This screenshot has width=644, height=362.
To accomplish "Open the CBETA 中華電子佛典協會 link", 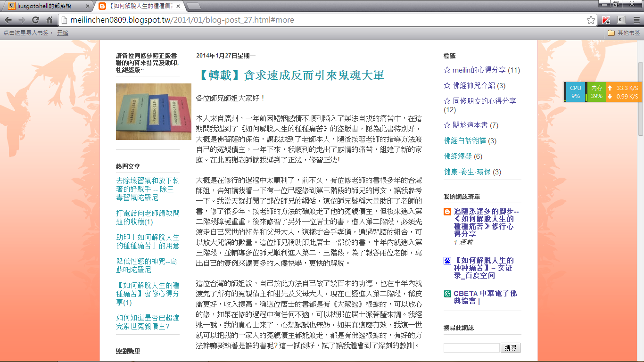I will (485, 297).
